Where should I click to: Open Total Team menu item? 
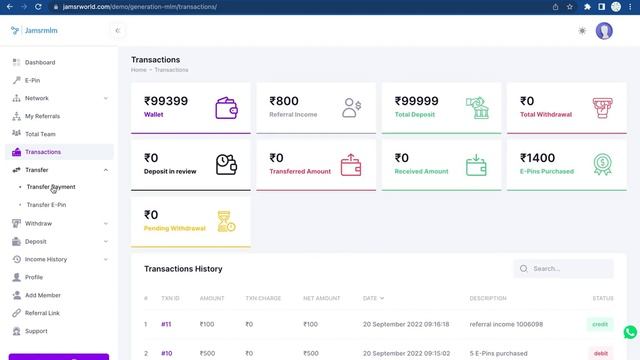40,134
